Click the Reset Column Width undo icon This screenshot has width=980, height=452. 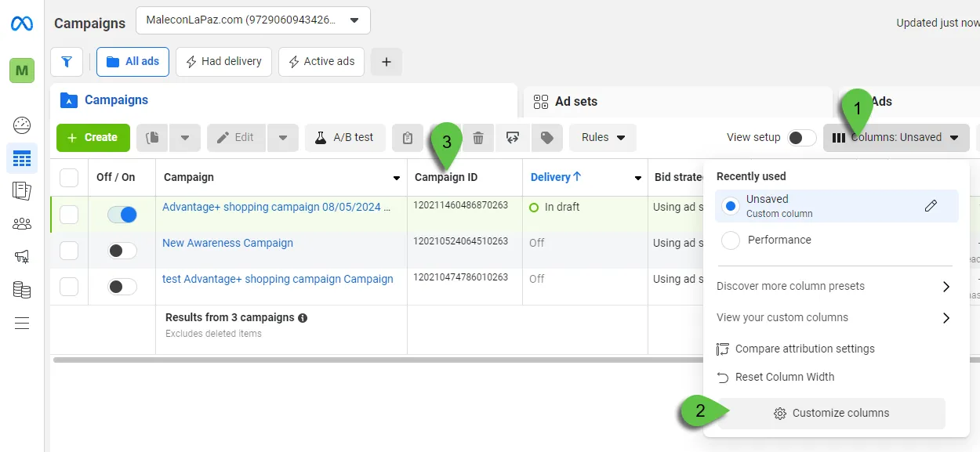click(x=723, y=377)
